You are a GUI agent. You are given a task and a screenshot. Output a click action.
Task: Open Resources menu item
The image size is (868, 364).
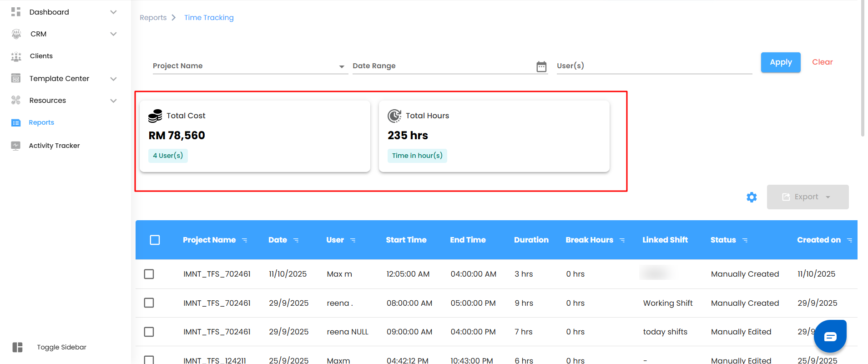click(x=48, y=100)
